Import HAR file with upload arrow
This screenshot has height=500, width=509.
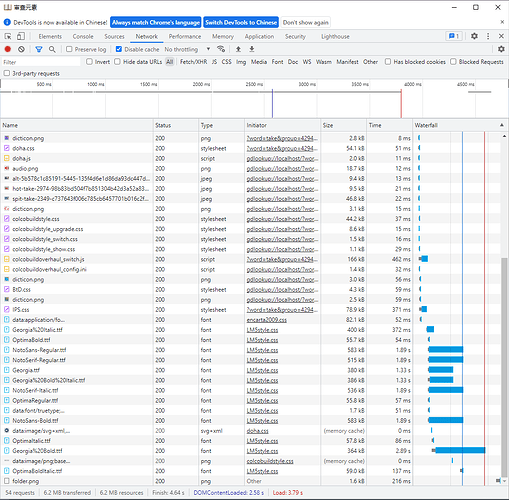(238, 49)
